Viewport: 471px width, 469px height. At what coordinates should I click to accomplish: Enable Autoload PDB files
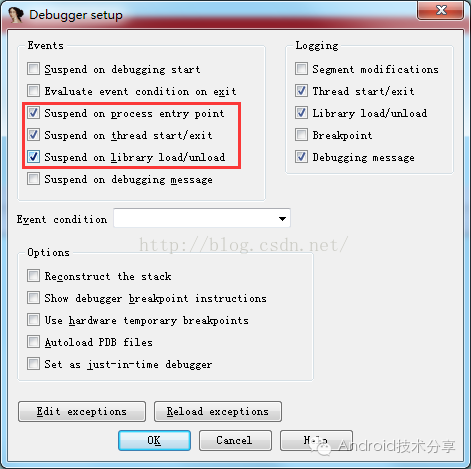(x=33, y=342)
